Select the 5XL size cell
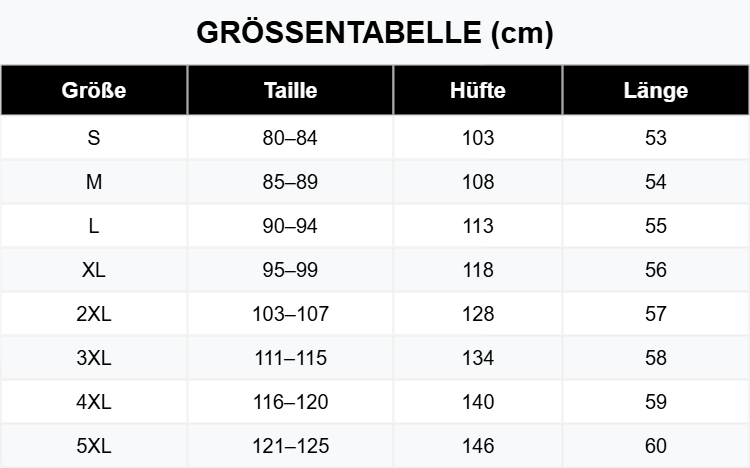The width and height of the screenshot is (750, 468). pos(94,446)
